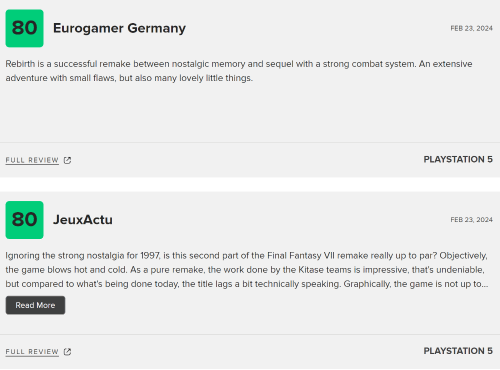Image resolution: width=500 pixels, height=370 pixels.
Task: Click JeuxActu review text starting with Ignoring
Action: coord(247,270)
